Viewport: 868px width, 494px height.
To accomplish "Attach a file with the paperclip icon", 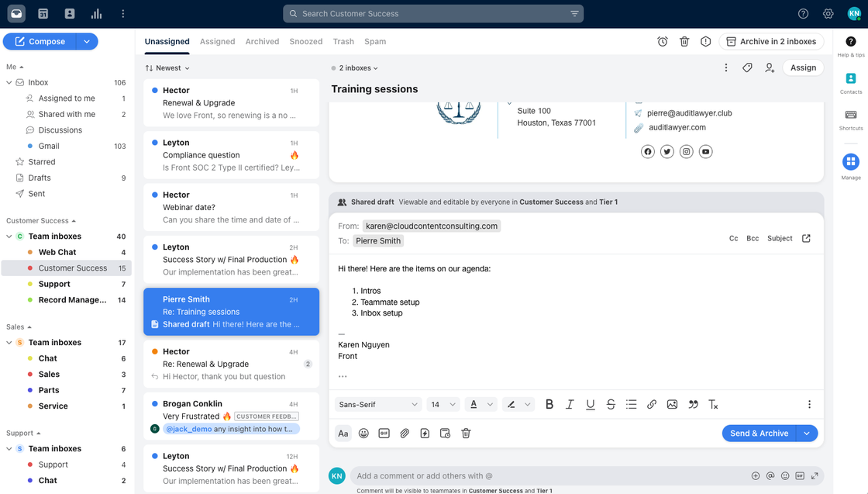I will pos(405,433).
